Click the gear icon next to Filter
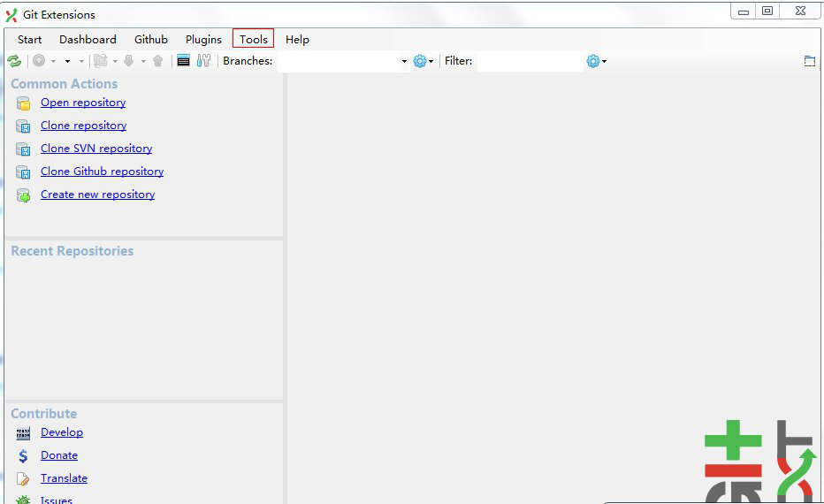The width and height of the screenshot is (824, 504). (x=593, y=61)
